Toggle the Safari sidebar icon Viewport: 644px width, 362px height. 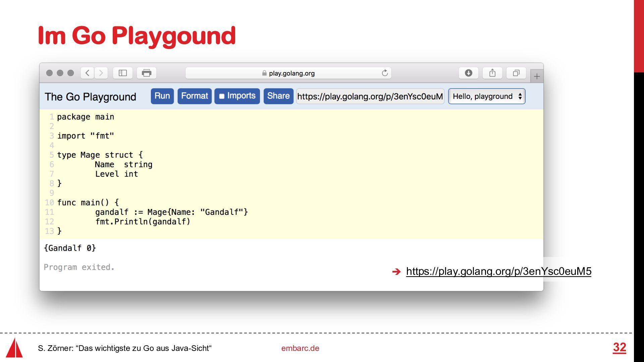(123, 73)
